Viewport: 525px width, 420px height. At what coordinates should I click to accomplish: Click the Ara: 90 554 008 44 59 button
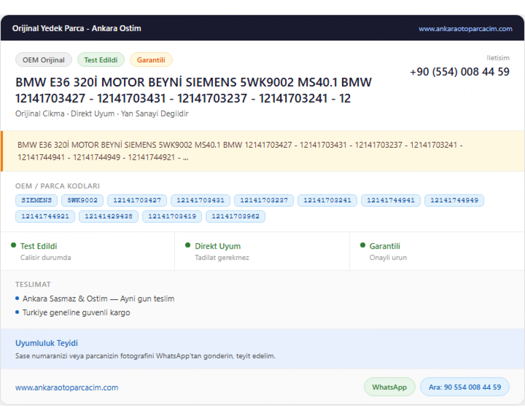point(465,387)
